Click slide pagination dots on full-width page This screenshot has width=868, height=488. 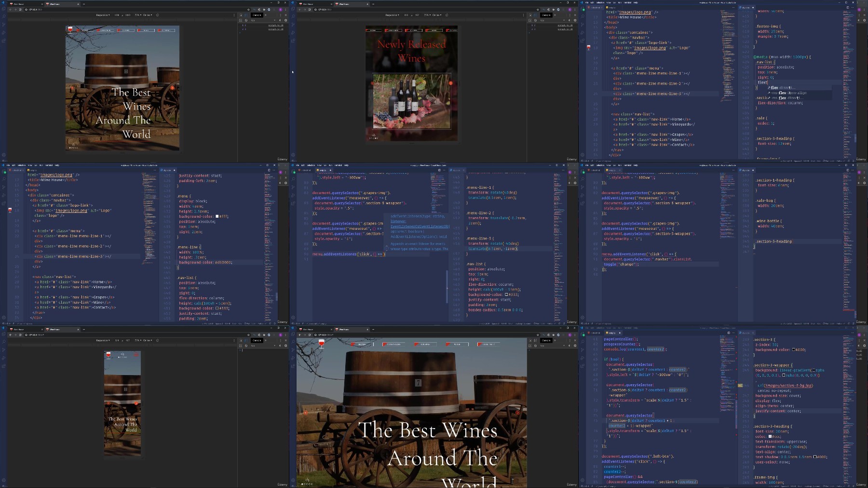(x=307, y=484)
